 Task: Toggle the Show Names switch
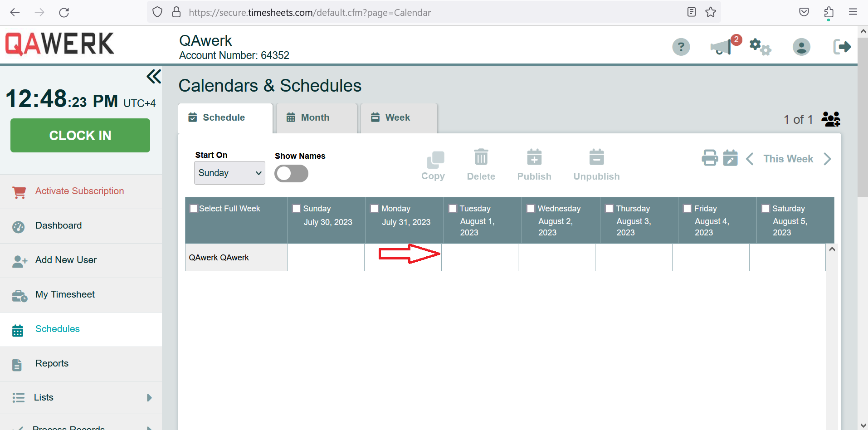[291, 173]
